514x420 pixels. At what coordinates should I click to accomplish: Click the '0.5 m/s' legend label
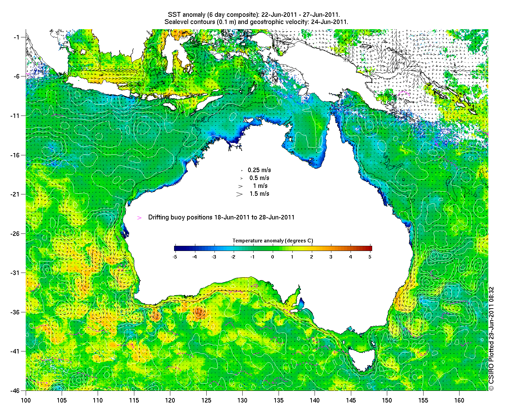coord(259,178)
